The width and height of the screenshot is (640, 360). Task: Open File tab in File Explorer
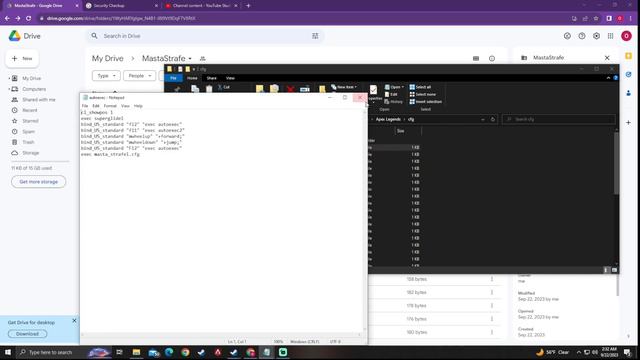point(173,78)
